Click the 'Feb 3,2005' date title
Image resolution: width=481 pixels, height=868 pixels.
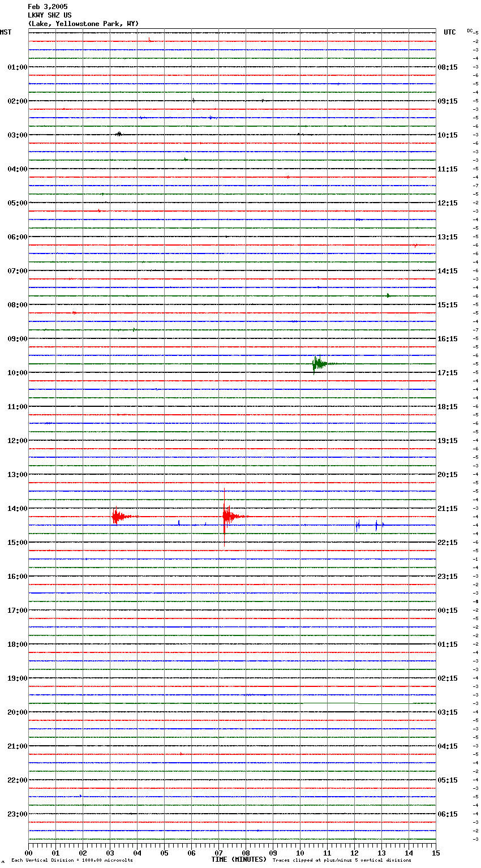tap(48, 7)
